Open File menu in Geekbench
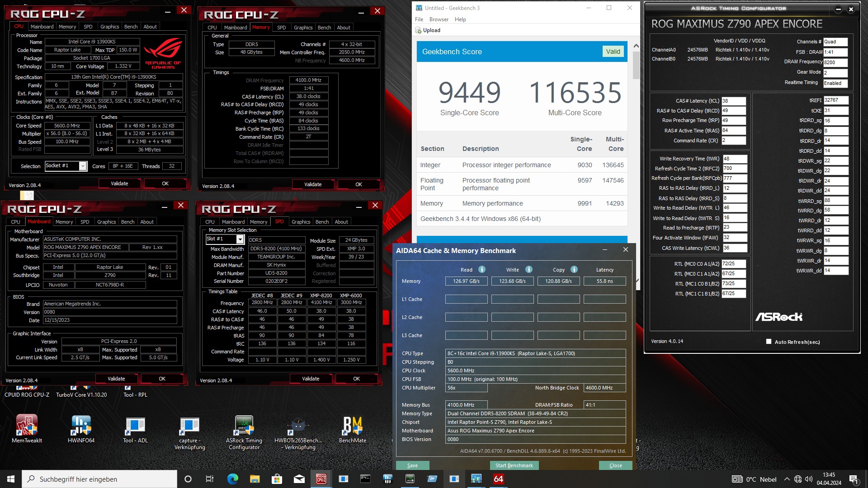The image size is (868, 488). tap(419, 19)
